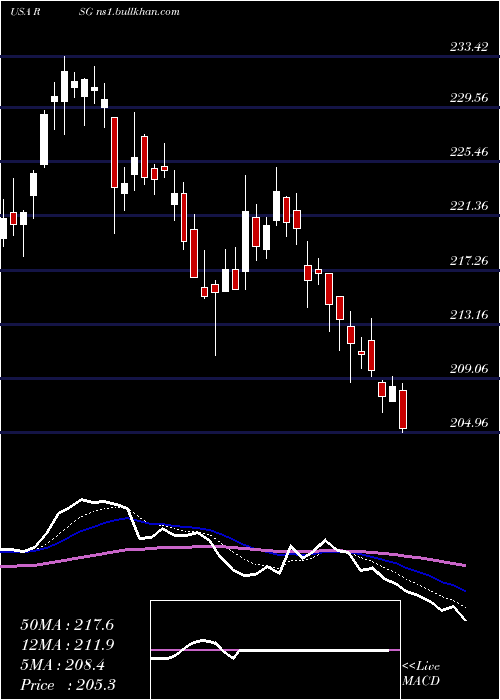
Task: Click the 225.46 price level label
Action: click(470, 152)
